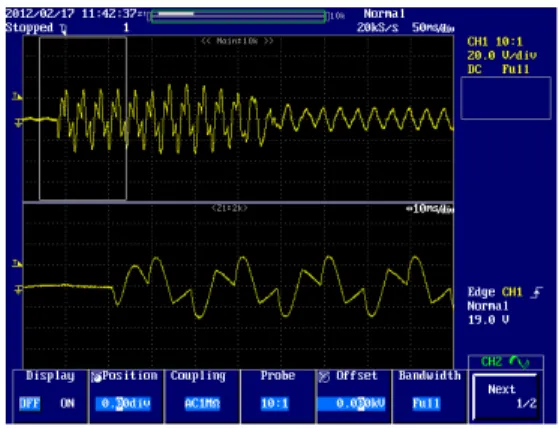Select the Display OFF option
559x429 pixels.
pyautogui.click(x=30, y=404)
